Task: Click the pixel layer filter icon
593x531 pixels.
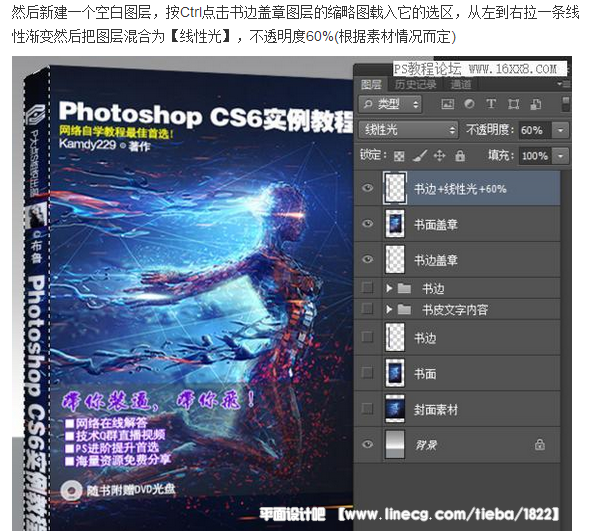Action: tap(448, 104)
